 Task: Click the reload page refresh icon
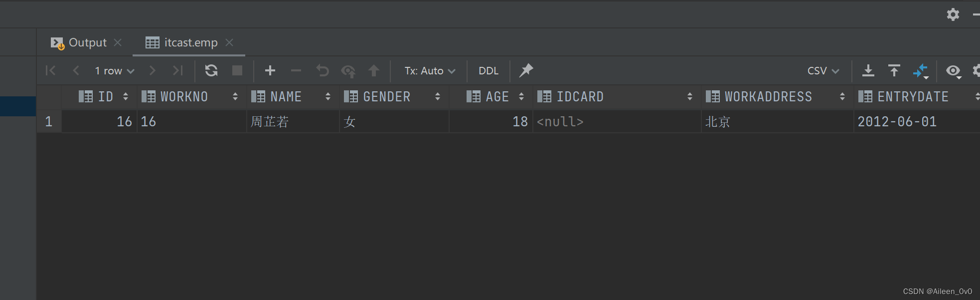211,70
